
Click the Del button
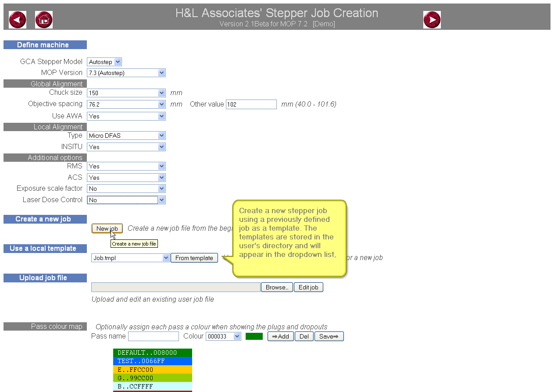(x=304, y=336)
